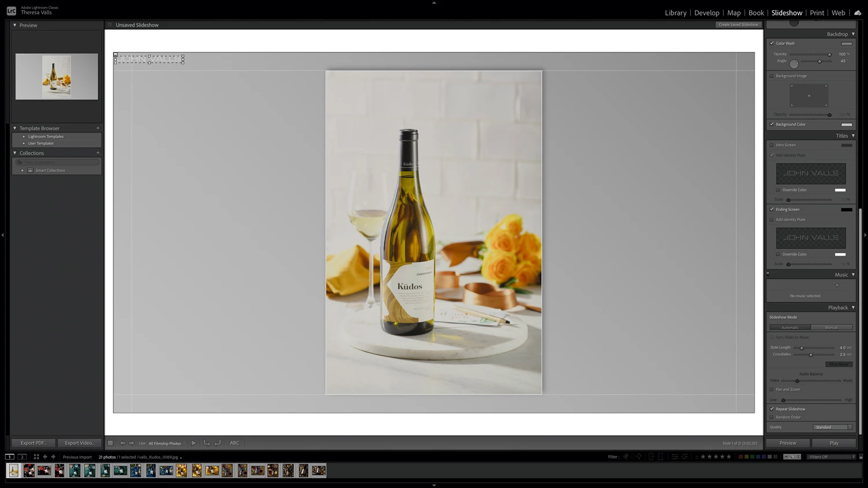Toggle Repeat Slideshow checkbox

click(x=772, y=409)
